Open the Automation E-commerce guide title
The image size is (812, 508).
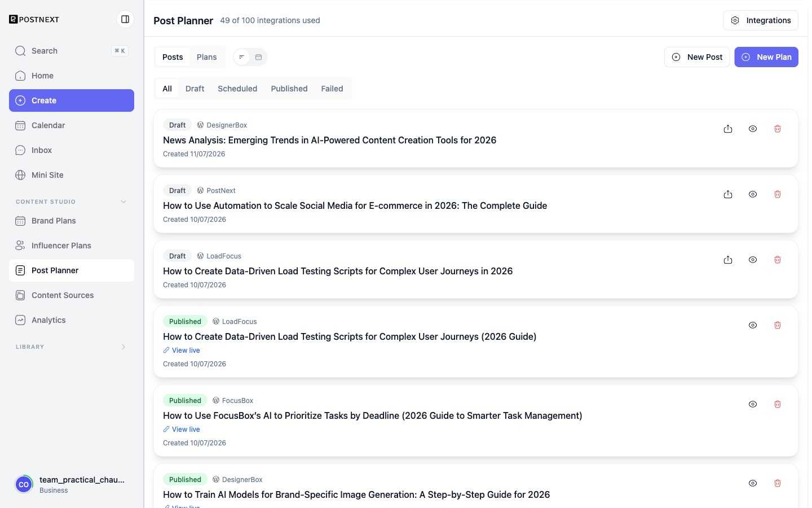pyautogui.click(x=355, y=205)
